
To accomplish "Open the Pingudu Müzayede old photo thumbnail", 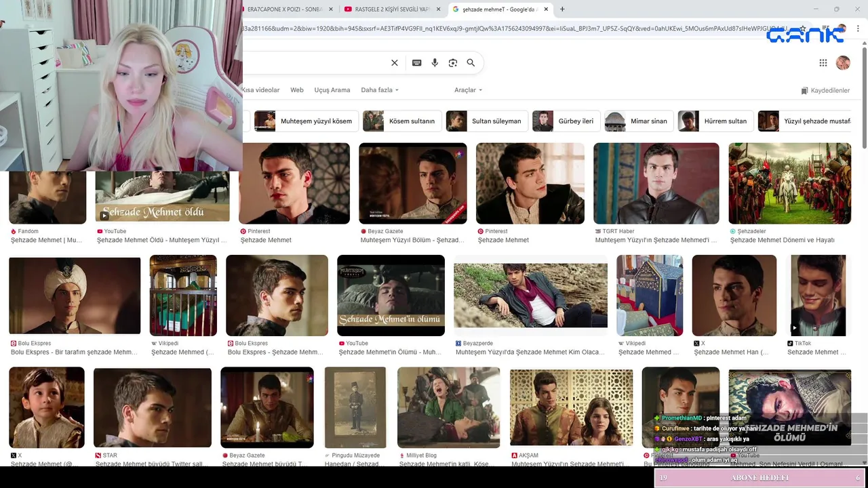I will pos(355,407).
